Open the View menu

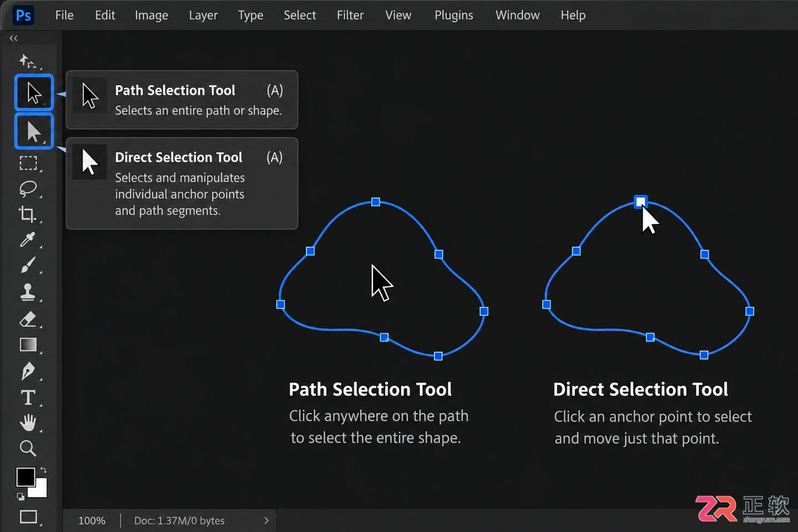(398, 15)
